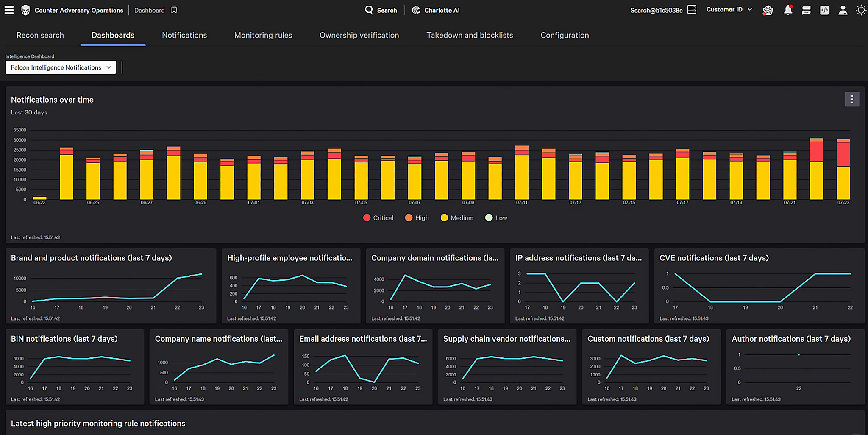Switch to Ownership verification tab
Viewport: 868px width, 435px height.
(x=359, y=35)
